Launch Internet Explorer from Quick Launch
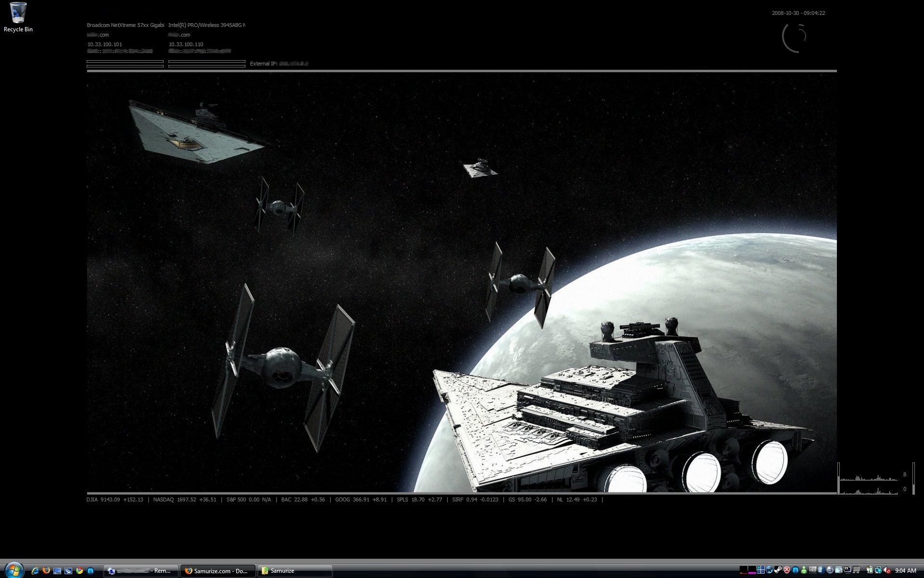This screenshot has width=924, height=578. [x=35, y=571]
